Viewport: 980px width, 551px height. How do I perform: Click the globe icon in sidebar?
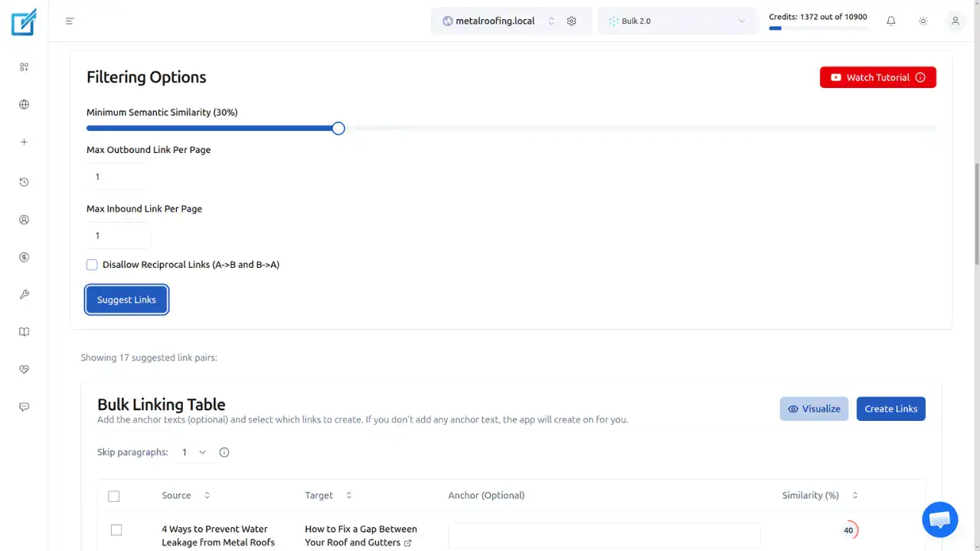coord(24,105)
